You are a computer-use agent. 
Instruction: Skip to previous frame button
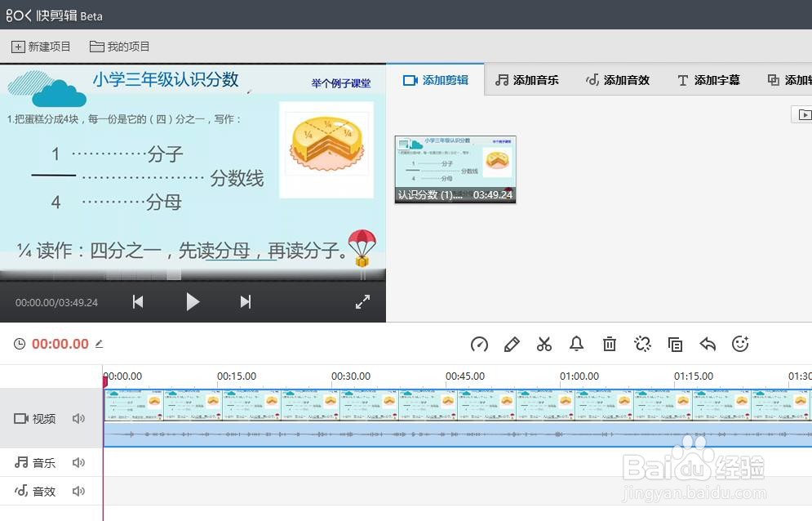click(138, 301)
